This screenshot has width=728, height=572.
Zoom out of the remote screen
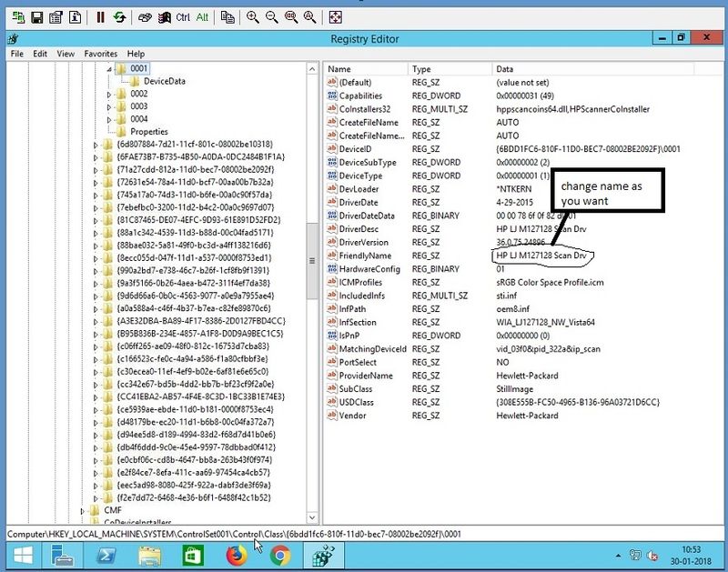[270, 15]
